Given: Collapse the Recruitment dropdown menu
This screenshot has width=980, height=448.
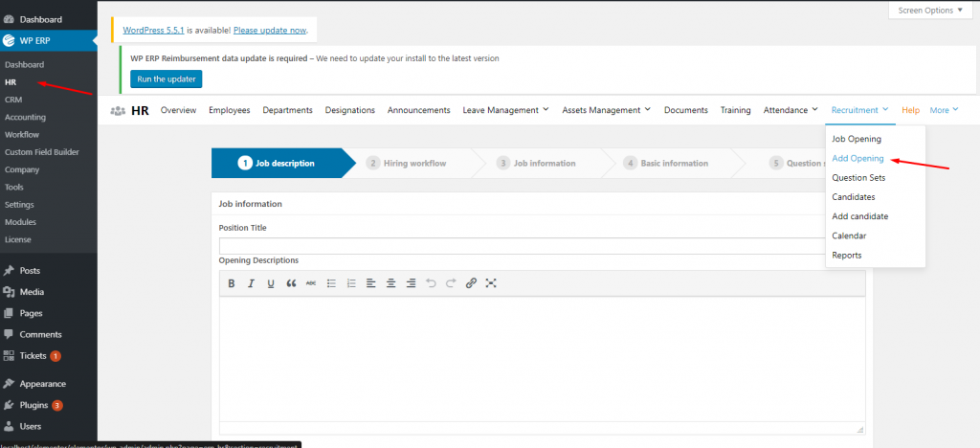Looking at the screenshot, I should click(x=860, y=110).
